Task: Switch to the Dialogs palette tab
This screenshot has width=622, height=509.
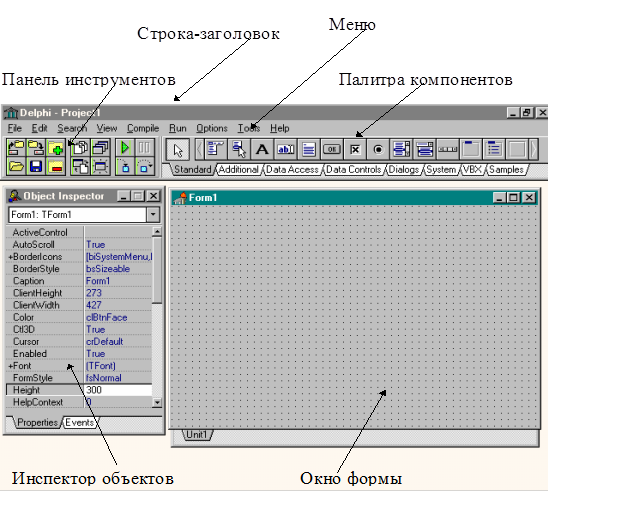Action: (403, 170)
